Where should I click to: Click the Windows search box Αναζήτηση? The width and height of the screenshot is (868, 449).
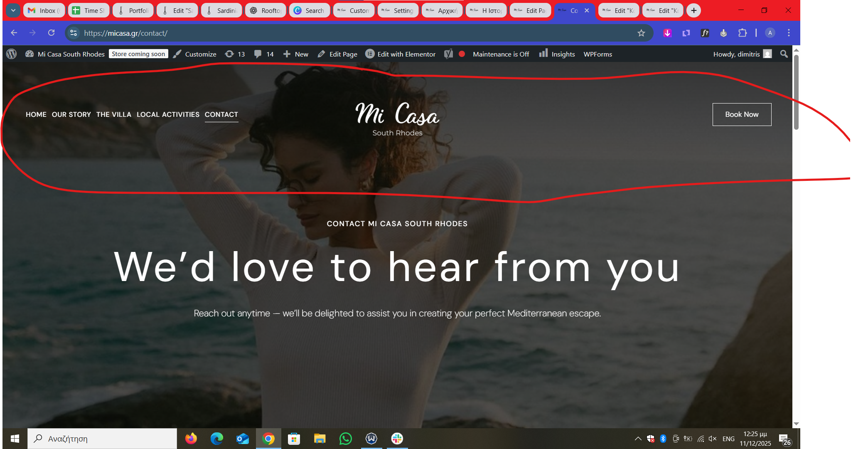tap(102, 439)
